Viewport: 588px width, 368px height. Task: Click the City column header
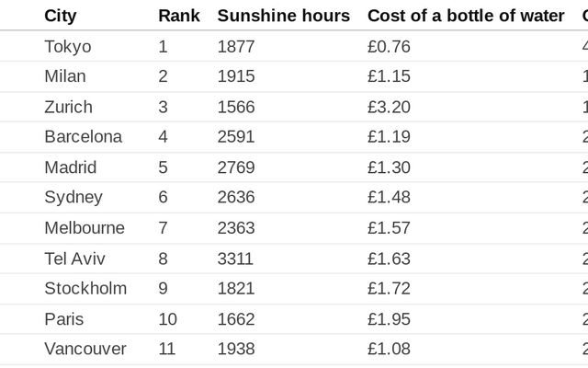pos(60,16)
